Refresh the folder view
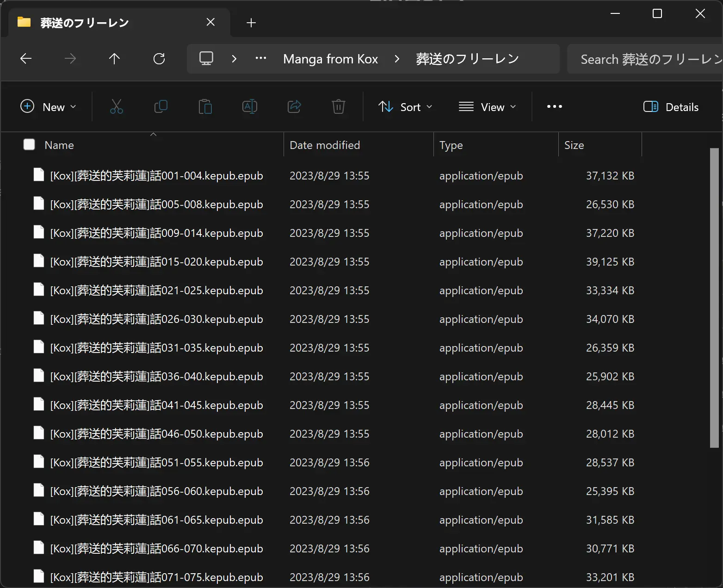723x588 pixels. click(159, 59)
